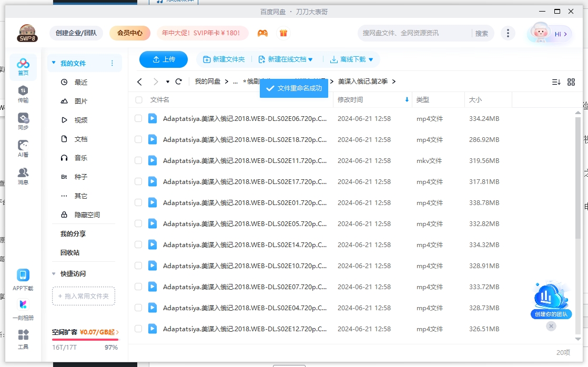Tick the checkbox for the S02E11 mkv file
Viewport: 588px width, 367px height.
pyautogui.click(x=138, y=161)
